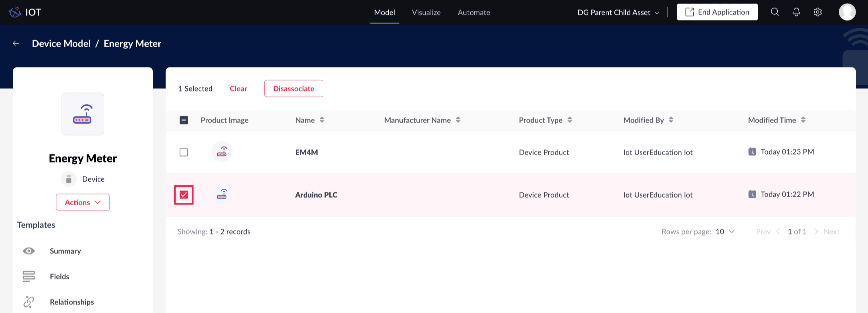Click the user profile avatar
868x313 pixels.
click(847, 12)
